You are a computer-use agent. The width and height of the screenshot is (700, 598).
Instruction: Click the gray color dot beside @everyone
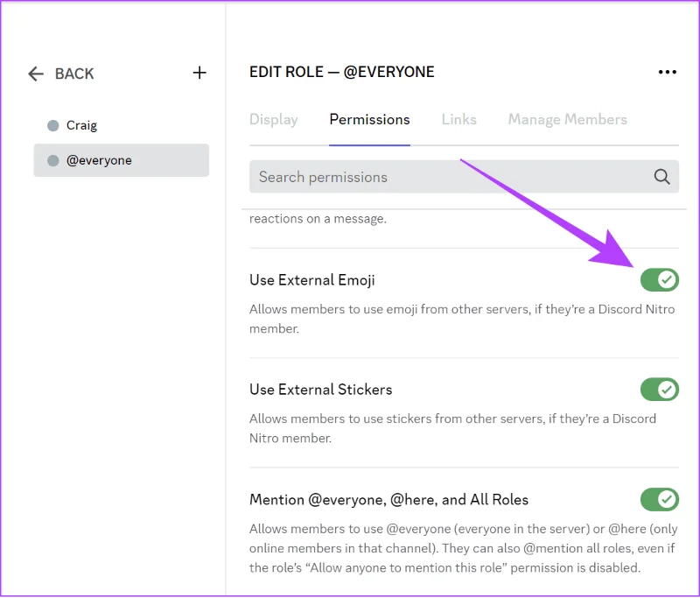tap(53, 160)
